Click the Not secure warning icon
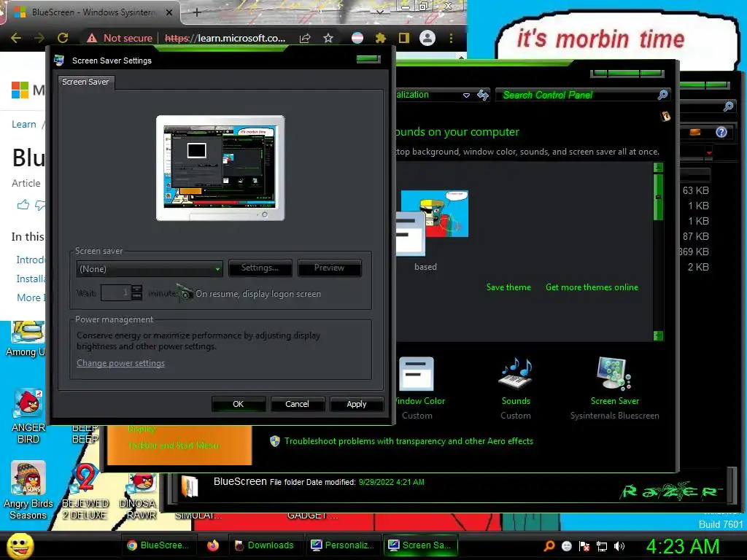Viewport: 747px width, 560px height. (92, 38)
